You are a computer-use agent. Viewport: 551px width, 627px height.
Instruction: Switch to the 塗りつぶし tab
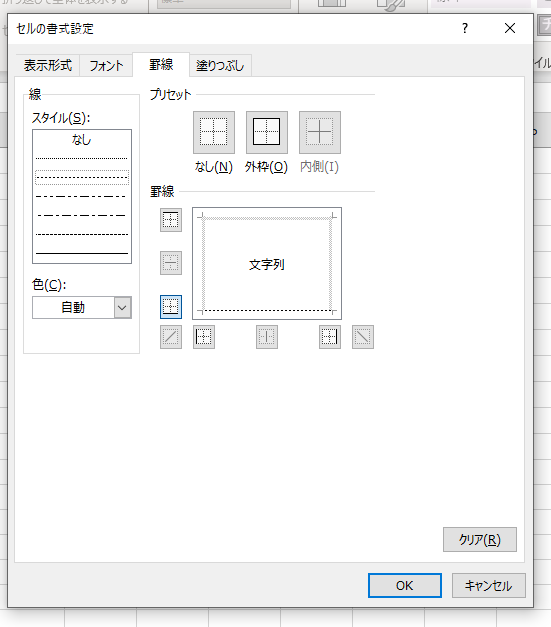[220, 65]
